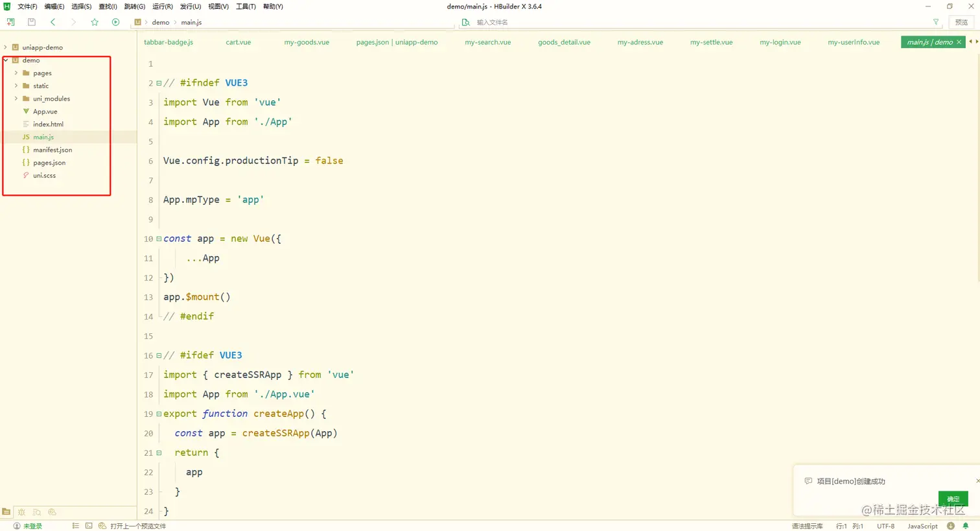This screenshot has width=980, height=531.
Task: Click the green Vue icon beside App.vue
Action: point(26,112)
